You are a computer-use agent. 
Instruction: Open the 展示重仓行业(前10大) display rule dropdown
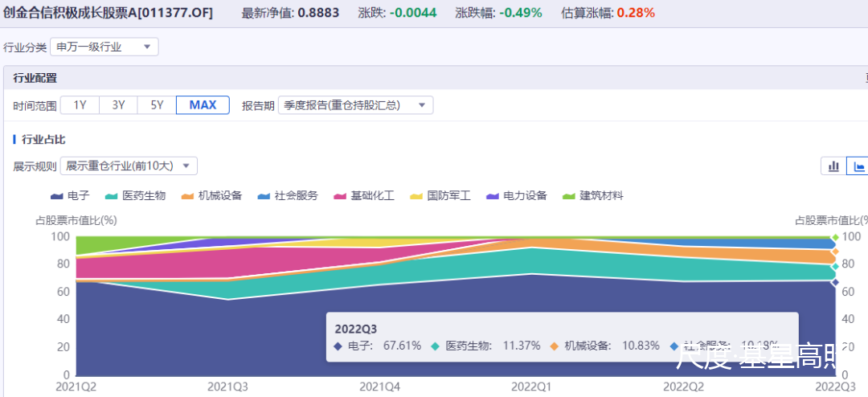tap(129, 166)
